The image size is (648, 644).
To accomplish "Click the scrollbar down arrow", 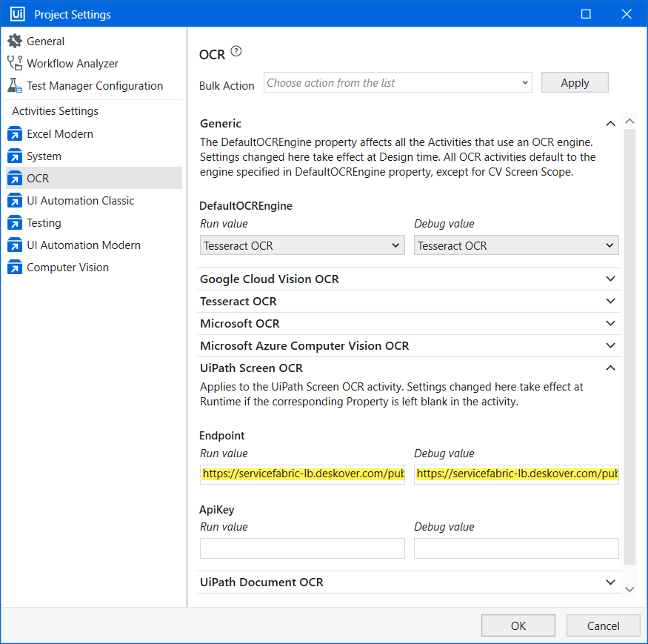I will (x=629, y=589).
